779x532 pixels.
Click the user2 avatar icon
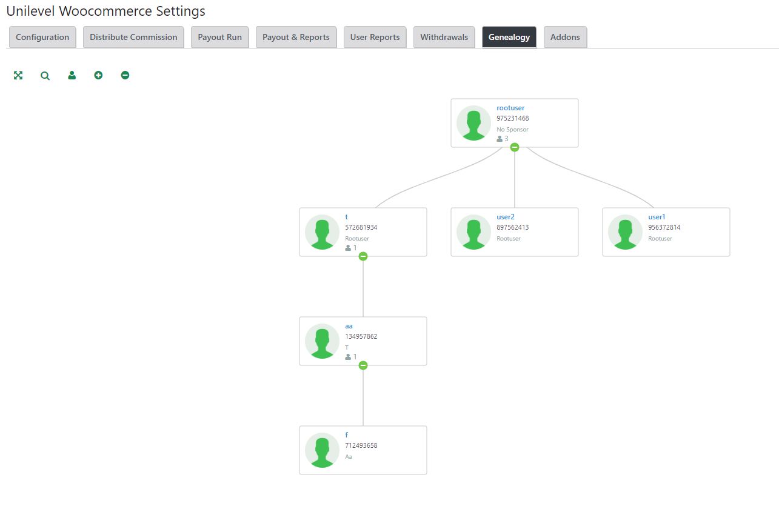click(473, 232)
